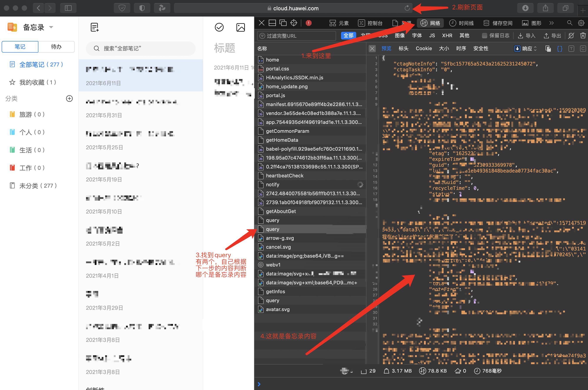The width and height of the screenshot is (588, 390).
Task: Open 全部笔记 (277) in the sidebar
Action: pos(37,64)
